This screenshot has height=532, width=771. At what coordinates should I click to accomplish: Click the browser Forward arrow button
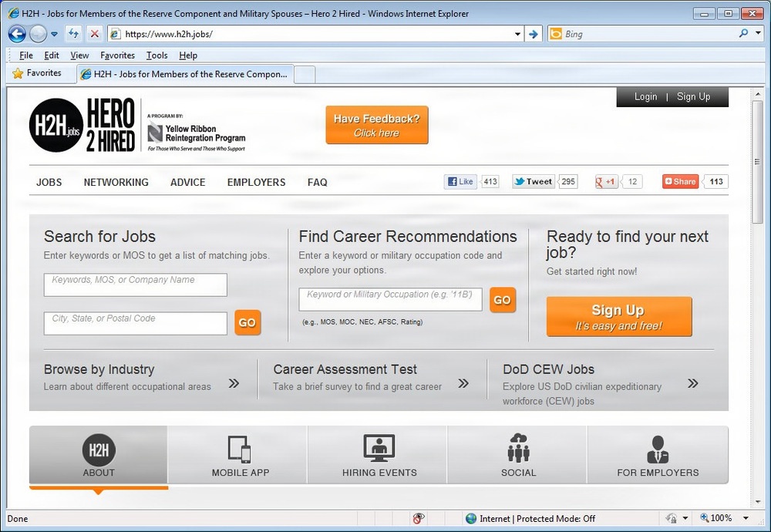[38, 34]
